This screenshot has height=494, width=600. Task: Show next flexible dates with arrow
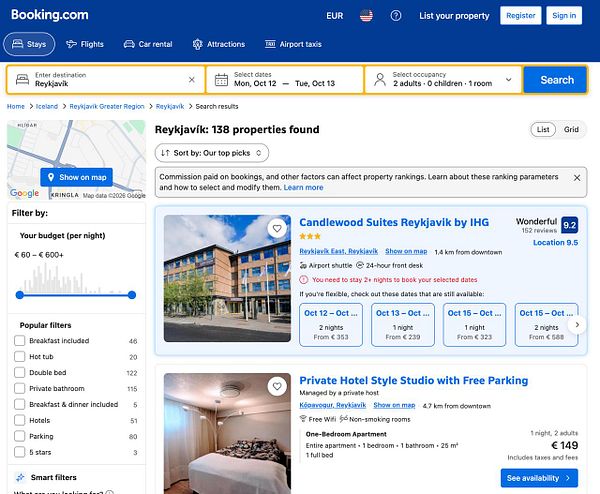point(577,325)
